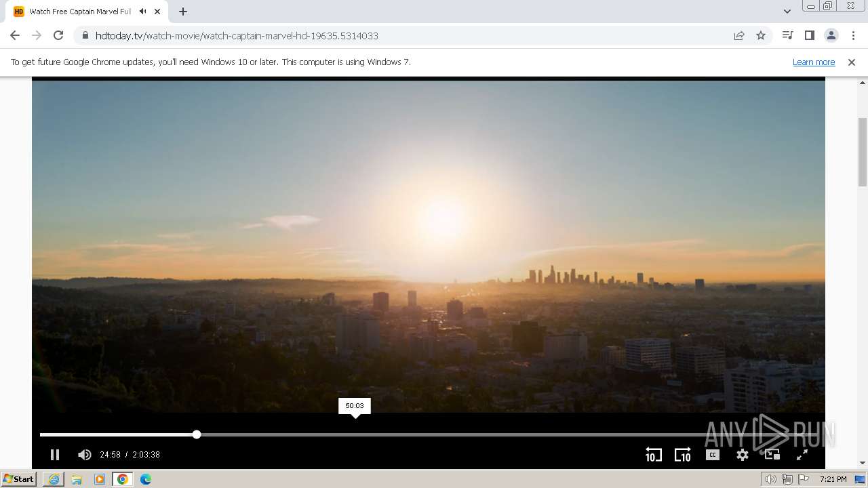Click the scrollbar down arrow
The width and height of the screenshot is (868, 488).
coord(863,463)
